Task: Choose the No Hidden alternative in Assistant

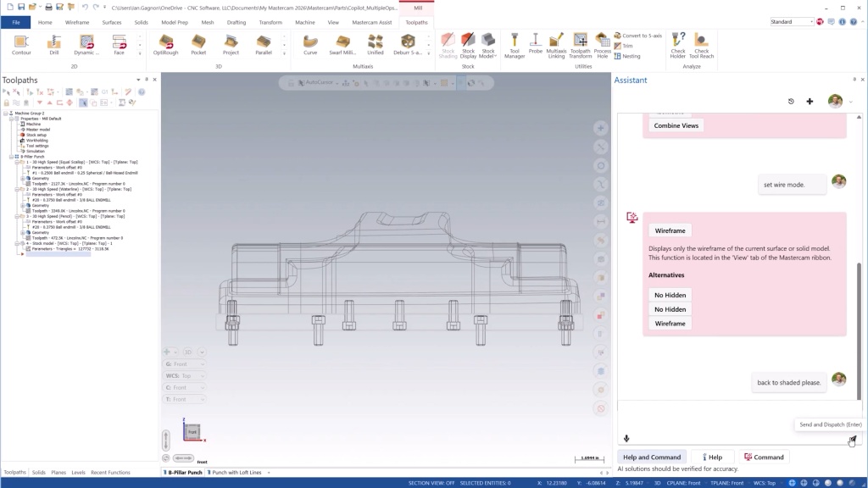Action: (670, 295)
